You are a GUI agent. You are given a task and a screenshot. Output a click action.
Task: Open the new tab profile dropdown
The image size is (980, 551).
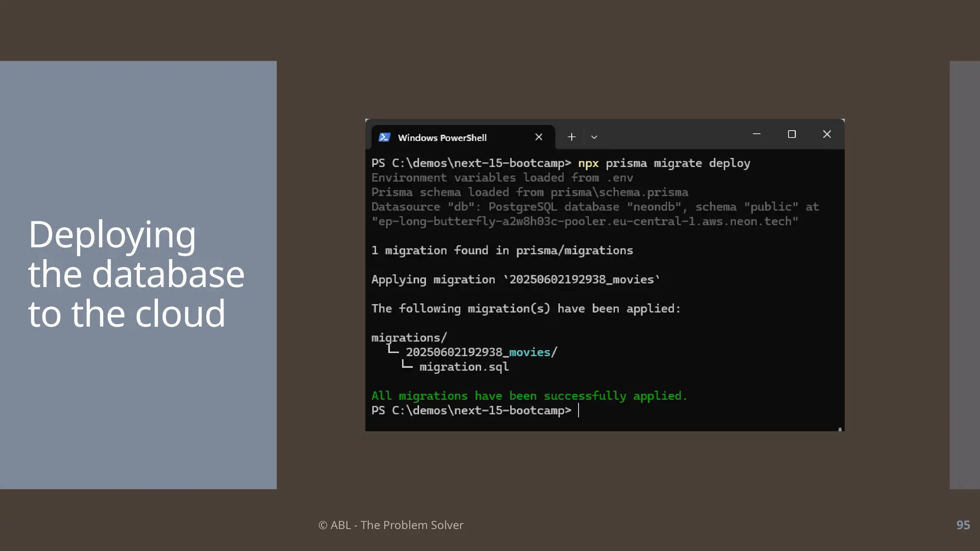pyautogui.click(x=594, y=137)
